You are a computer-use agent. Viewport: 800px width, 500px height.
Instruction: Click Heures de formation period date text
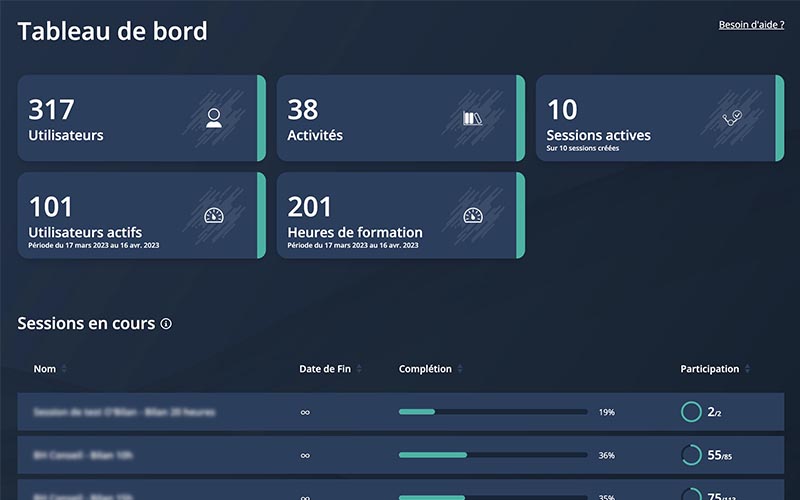tap(353, 245)
